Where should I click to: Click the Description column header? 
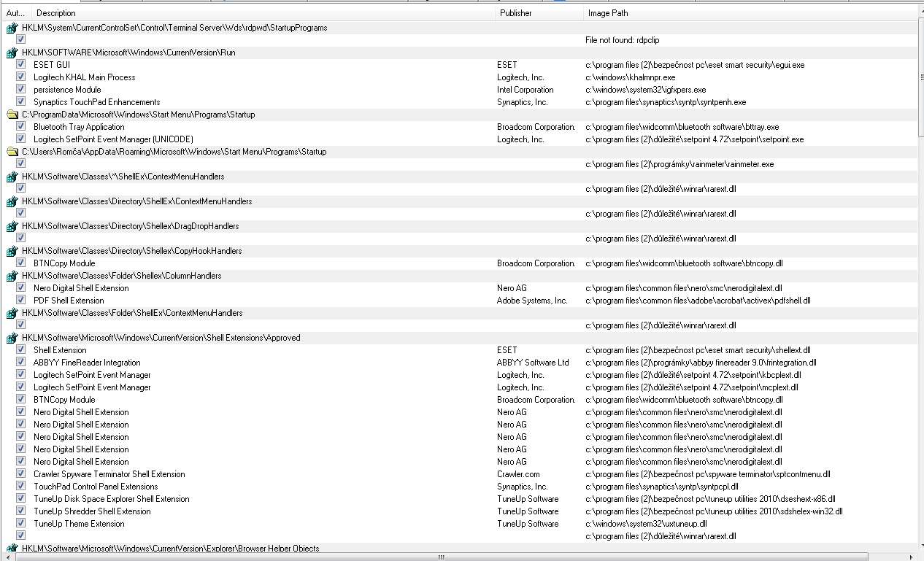[x=55, y=13]
